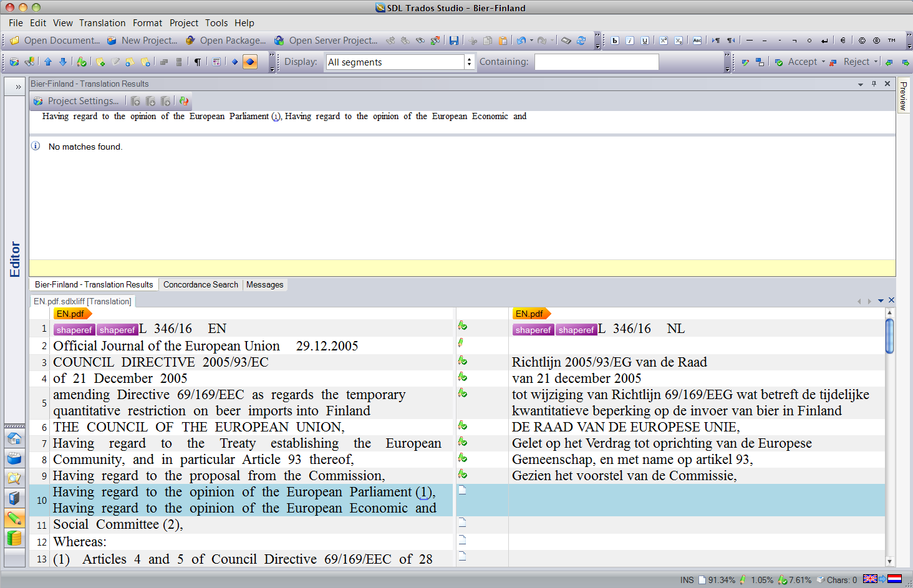The width and height of the screenshot is (913, 588).
Task: Switch to the Concordance Search tab
Action: point(200,284)
